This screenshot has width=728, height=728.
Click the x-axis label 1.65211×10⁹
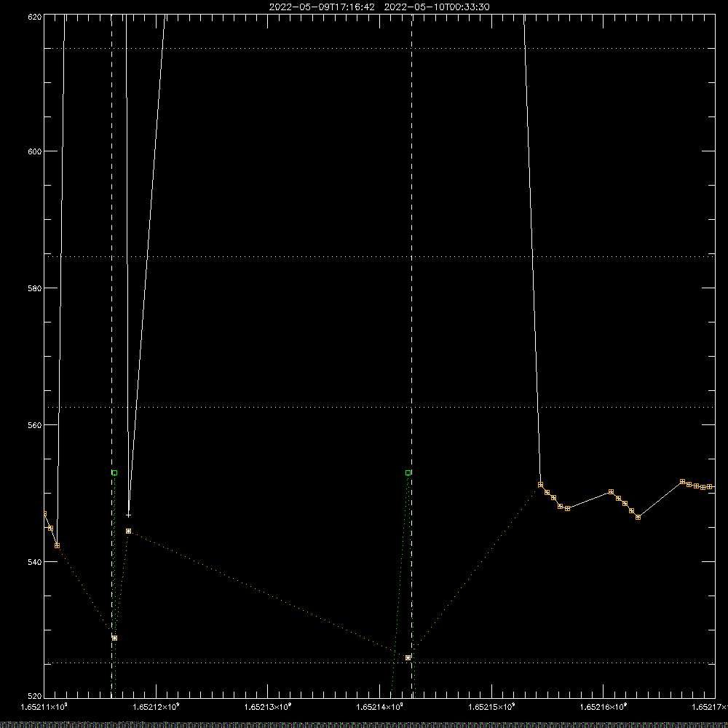(x=44, y=707)
